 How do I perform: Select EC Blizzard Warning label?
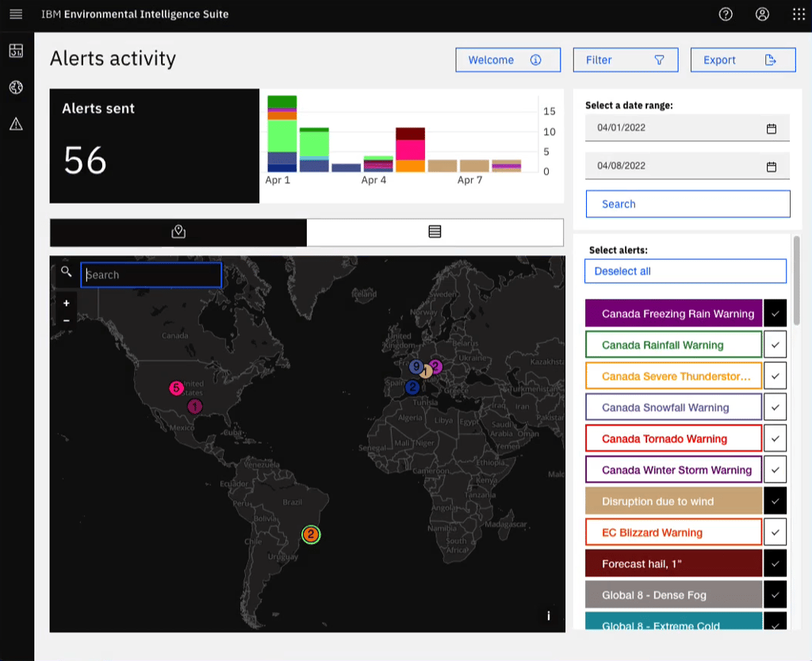[674, 532]
